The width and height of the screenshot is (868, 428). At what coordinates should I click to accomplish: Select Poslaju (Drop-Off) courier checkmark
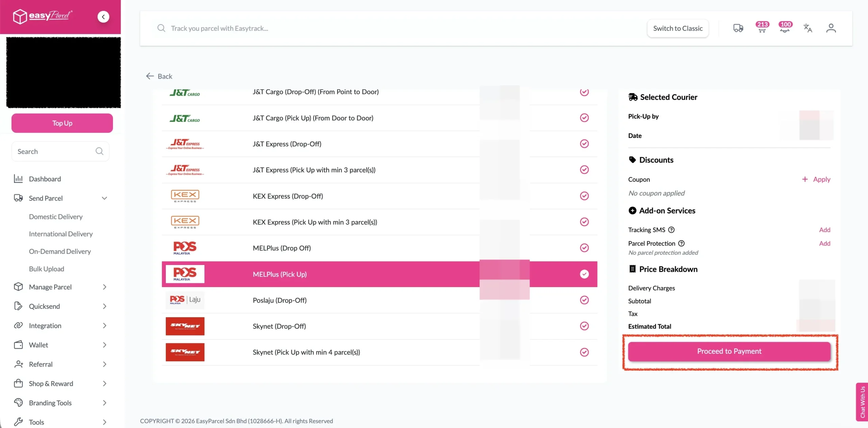coord(584,300)
